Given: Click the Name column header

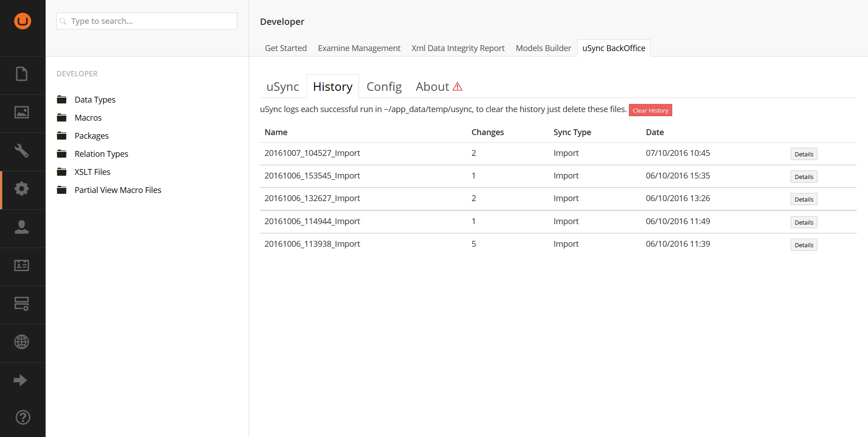Looking at the screenshot, I should pos(276,132).
